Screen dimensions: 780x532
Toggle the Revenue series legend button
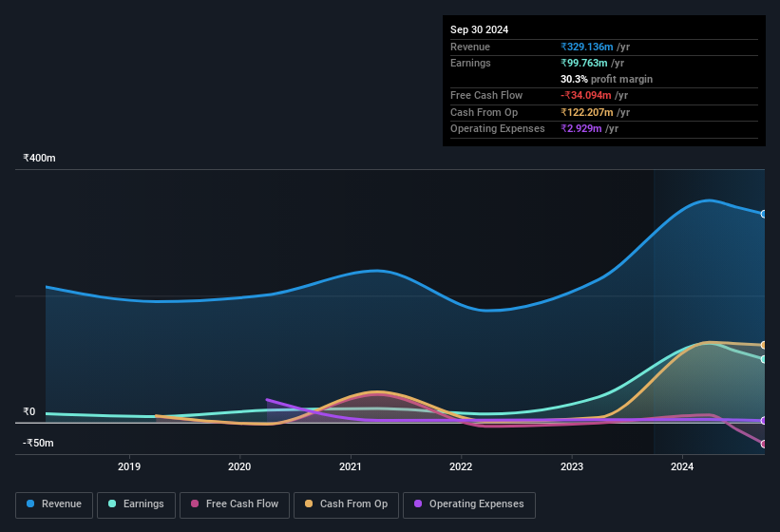point(54,504)
